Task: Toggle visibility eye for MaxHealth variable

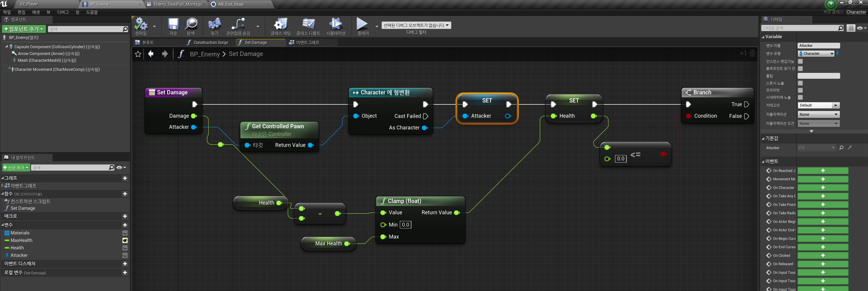Action: [x=125, y=241]
